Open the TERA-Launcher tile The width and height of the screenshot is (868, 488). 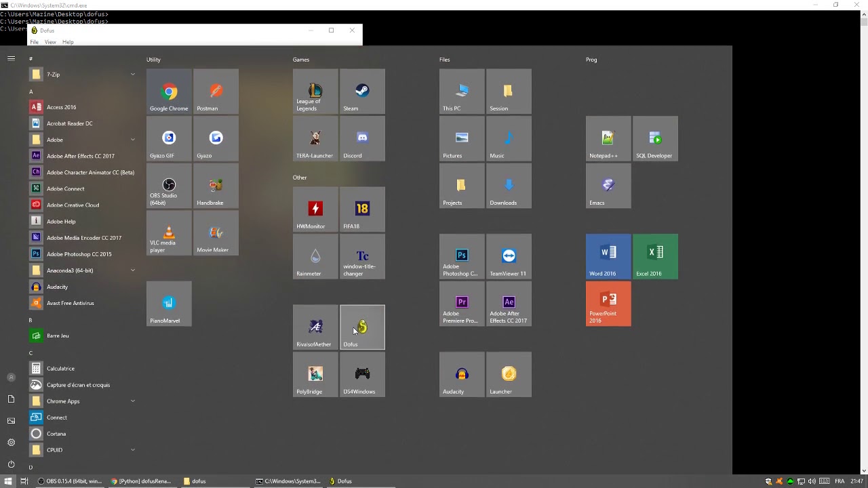[x=315, y=139]
